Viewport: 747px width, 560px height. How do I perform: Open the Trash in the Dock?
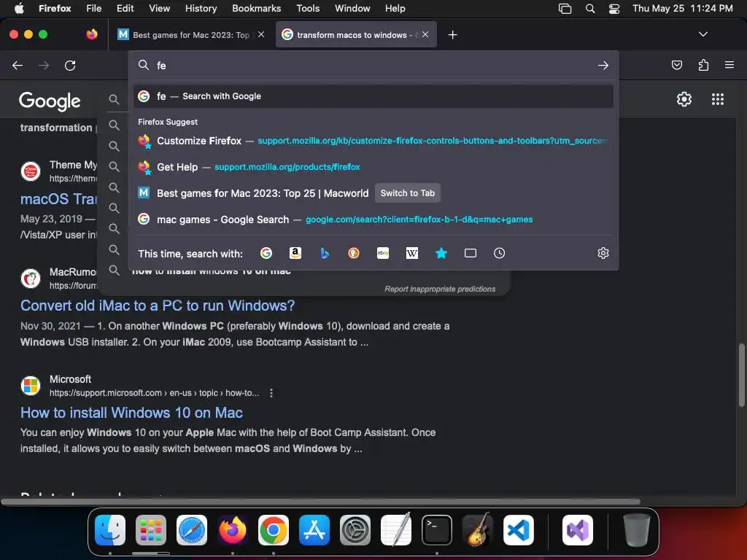[x=636, y=530]
